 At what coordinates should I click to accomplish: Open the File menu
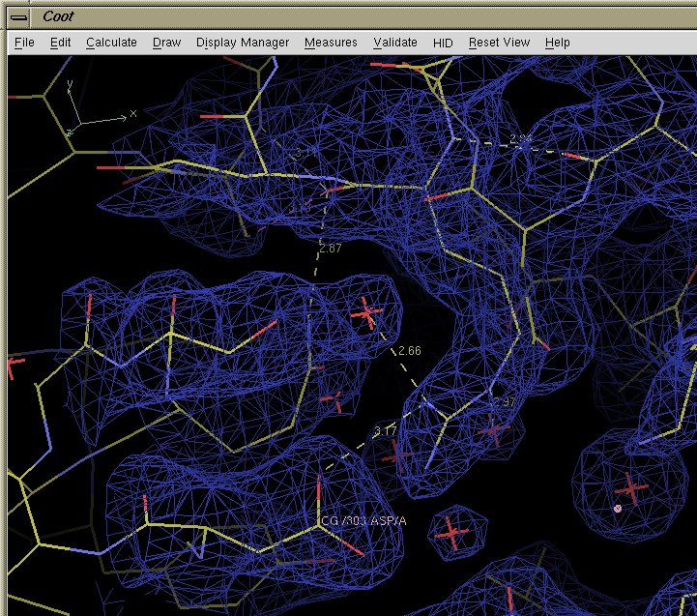click(24, 43)
